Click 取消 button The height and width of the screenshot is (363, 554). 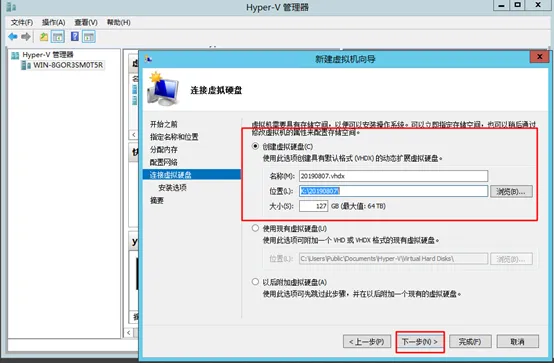tap(518, 342)
